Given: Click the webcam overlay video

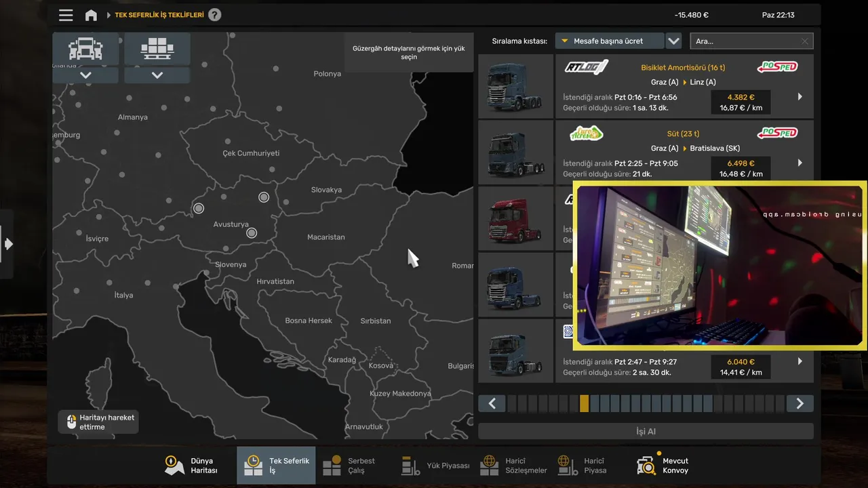Looking at the screenshot, I should pyautogui.click(x=721, y=265).
